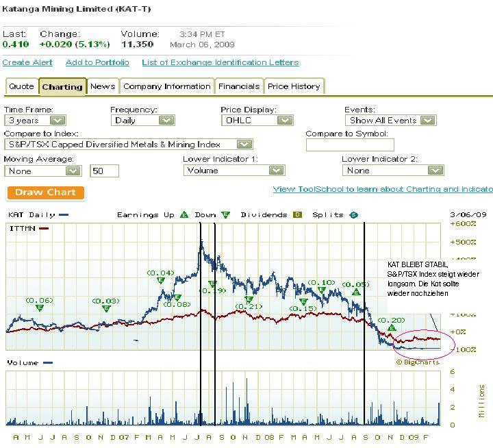Open the Price History tab
493x448 pixels.
(x=294, y=86)
